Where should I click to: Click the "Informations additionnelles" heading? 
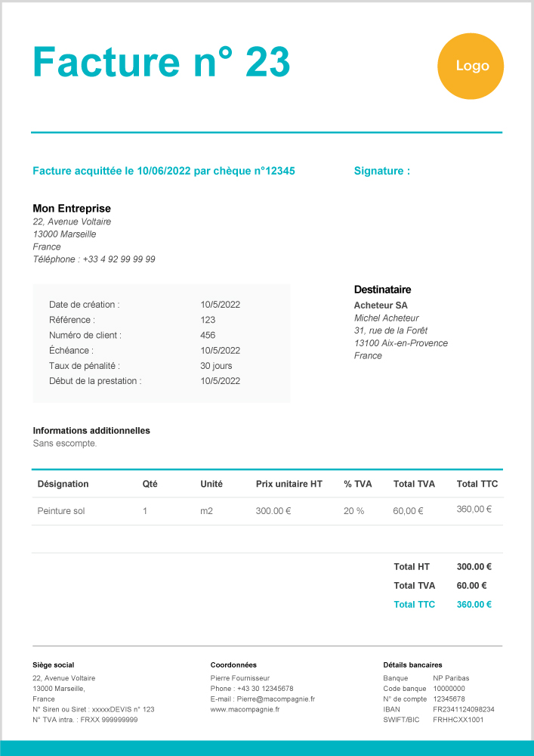click(91, 431)
